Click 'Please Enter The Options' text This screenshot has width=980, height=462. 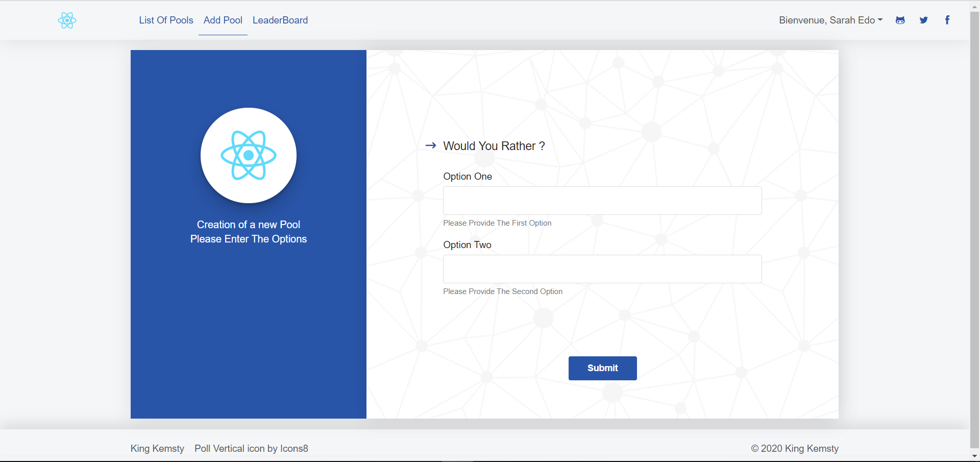[x=249, y=239]
